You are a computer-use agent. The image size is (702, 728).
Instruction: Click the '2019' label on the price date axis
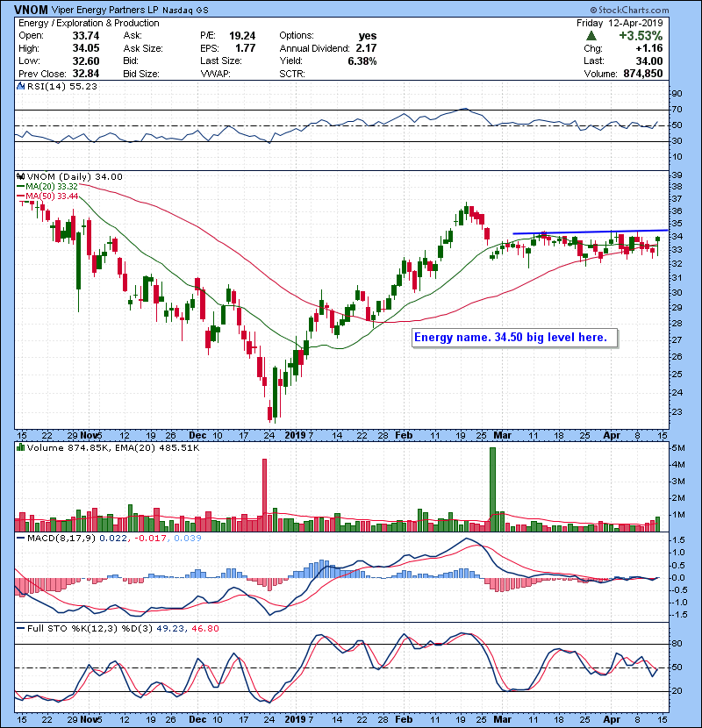pyautogui.click(x=296, y=436)
